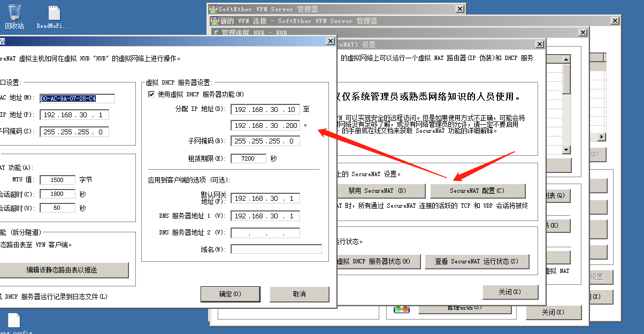Click the DHCP start address field 192.168.30.10
644x334 pixels.
(265, 109)
